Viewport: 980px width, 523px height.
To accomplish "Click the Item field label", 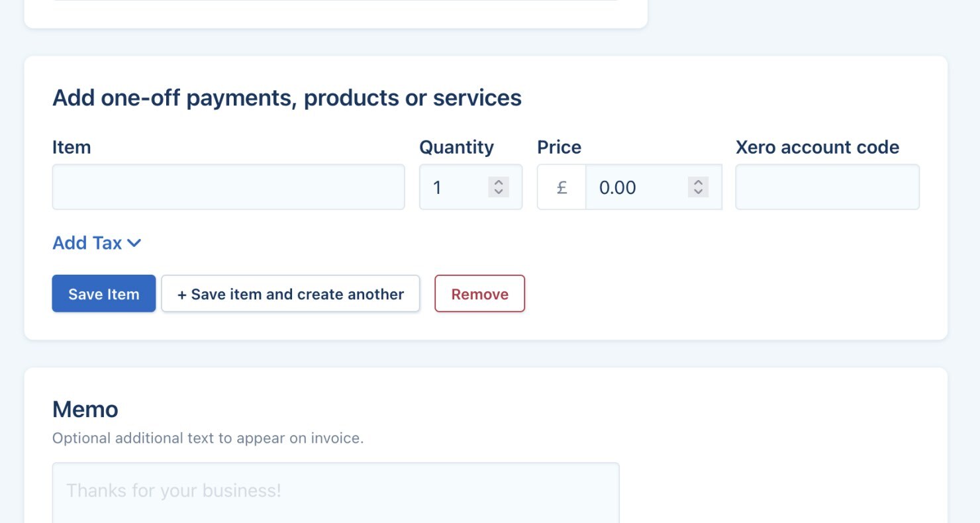I will (x=72, y=147).
